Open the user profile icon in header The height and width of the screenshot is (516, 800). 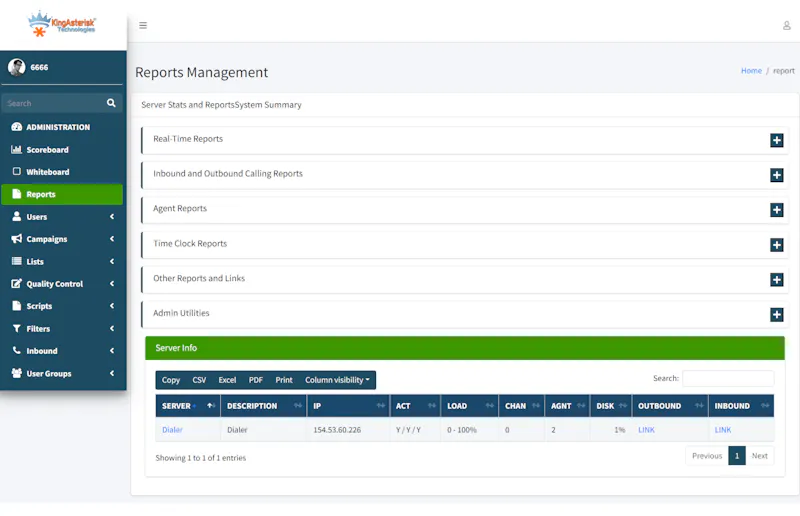[x=786, y=25]
